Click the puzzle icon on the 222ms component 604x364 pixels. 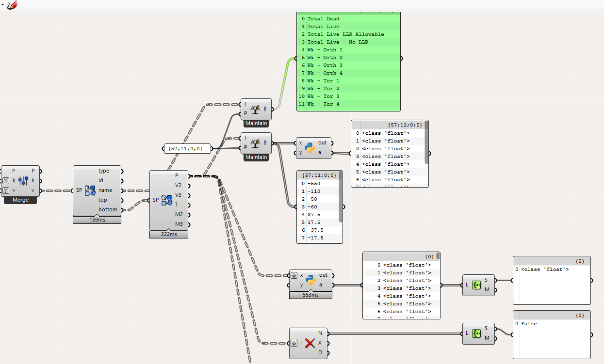(x=166, y=200)
